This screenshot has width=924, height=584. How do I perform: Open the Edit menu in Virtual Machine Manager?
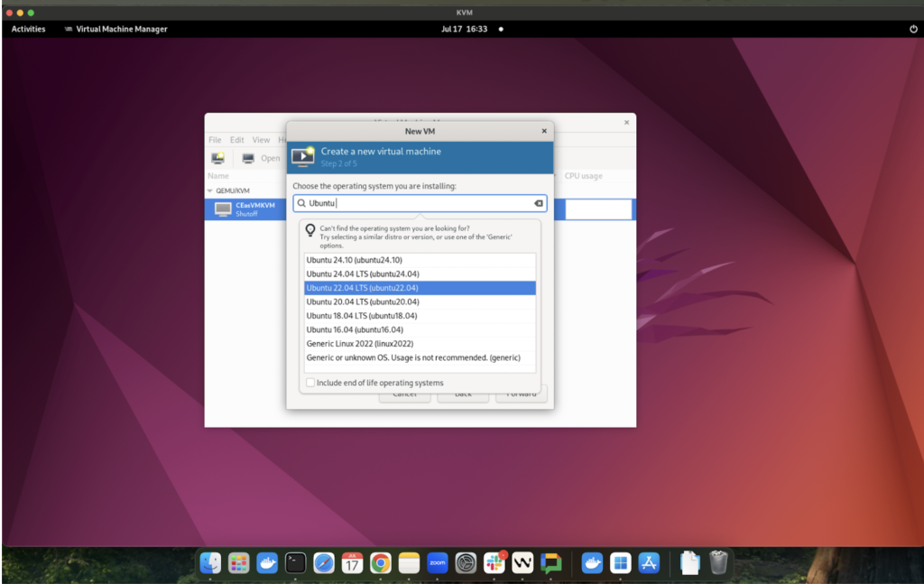click(237, 140)
